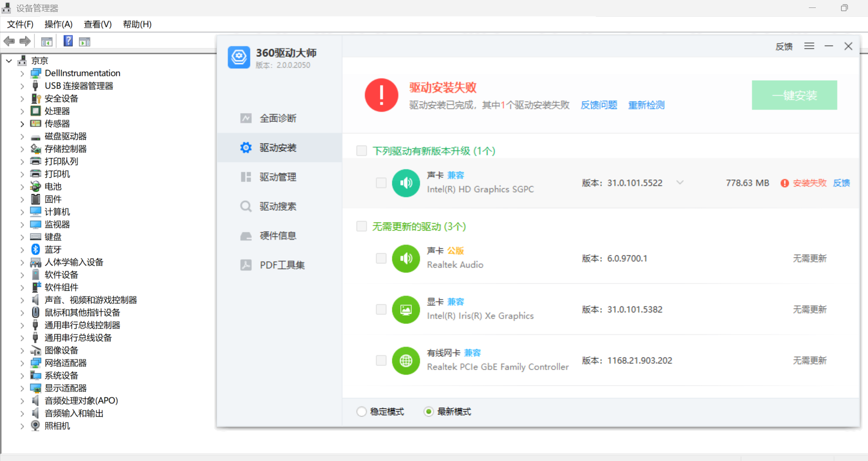This screenshot has height=461, width=868.
Task: Switch to the 全面诊断 sidebar tab
Action: [280, 118]
